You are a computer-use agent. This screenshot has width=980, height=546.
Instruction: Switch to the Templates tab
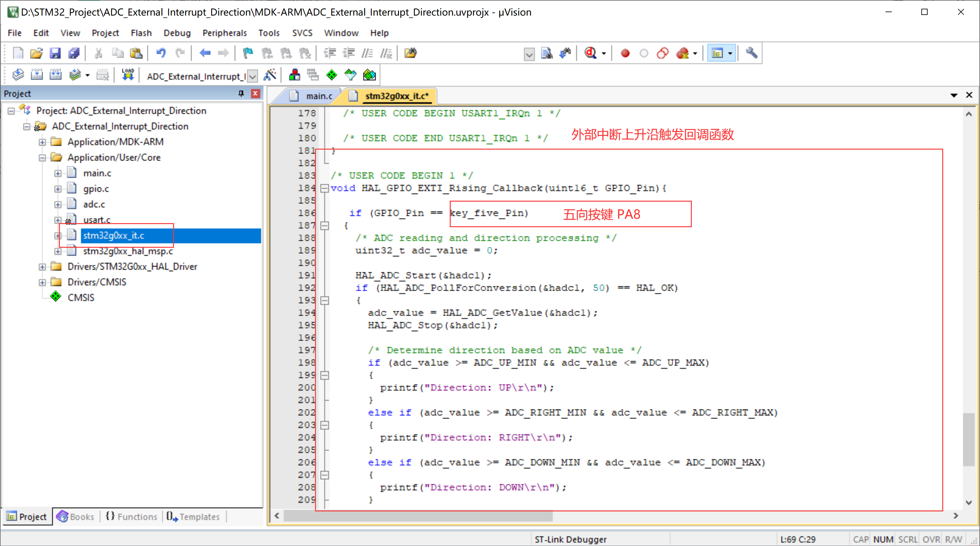click(x=193, y=517)
